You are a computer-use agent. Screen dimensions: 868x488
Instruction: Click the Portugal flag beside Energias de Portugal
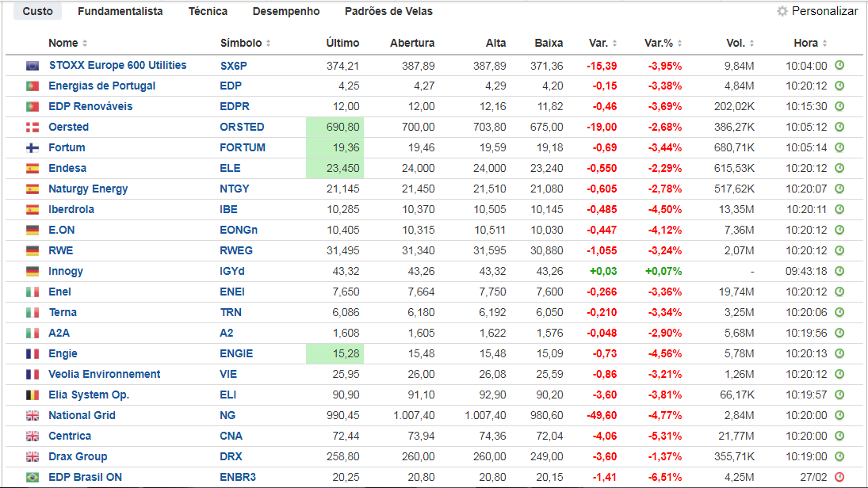[33, 86]
